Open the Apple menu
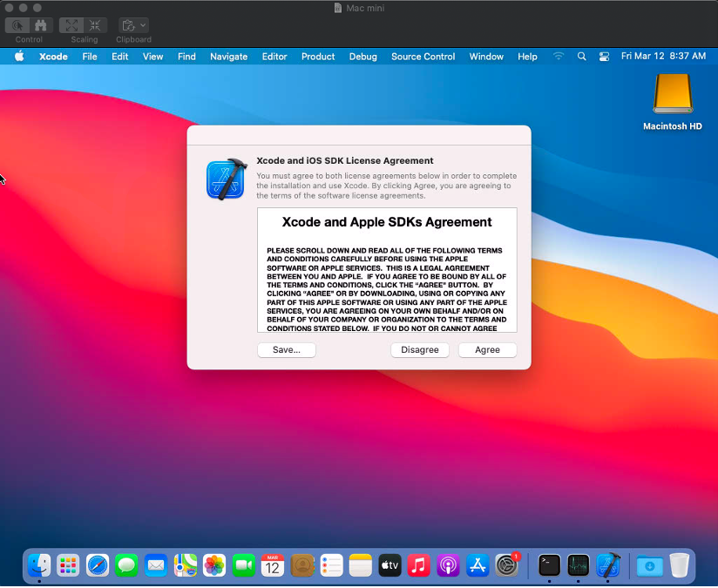Image resolution: width=718 pixels, height=588 pixels. click(19, 57)
